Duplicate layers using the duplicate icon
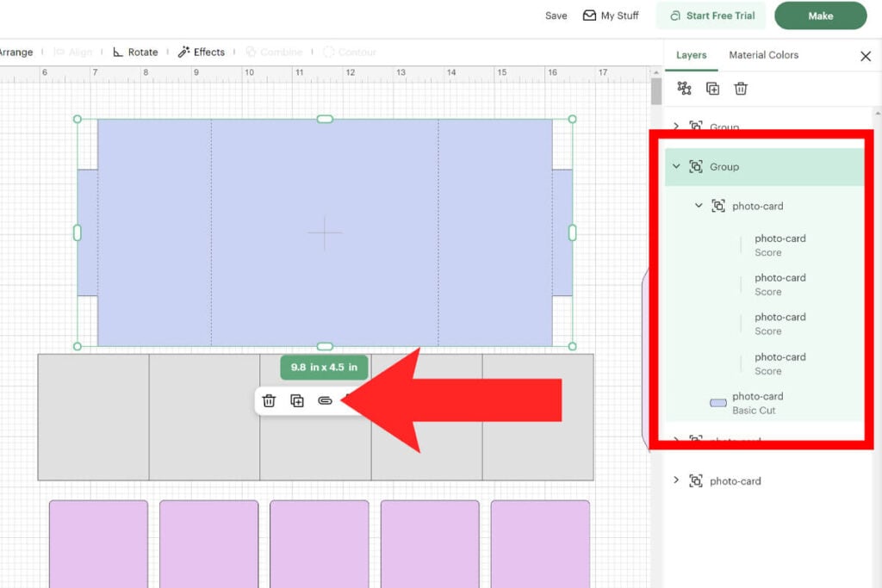This screenshot has height=588, width=882. tap(712, 89)
